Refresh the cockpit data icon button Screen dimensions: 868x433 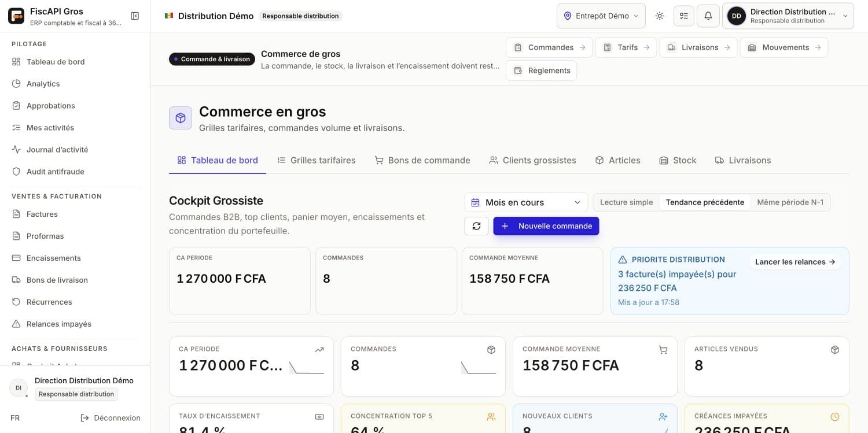point(476,226)
